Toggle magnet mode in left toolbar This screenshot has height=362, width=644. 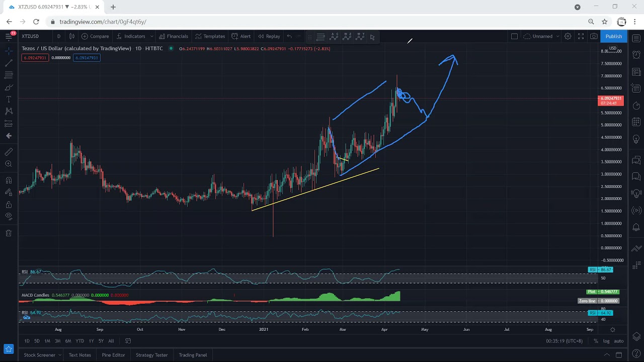[9, 180]
